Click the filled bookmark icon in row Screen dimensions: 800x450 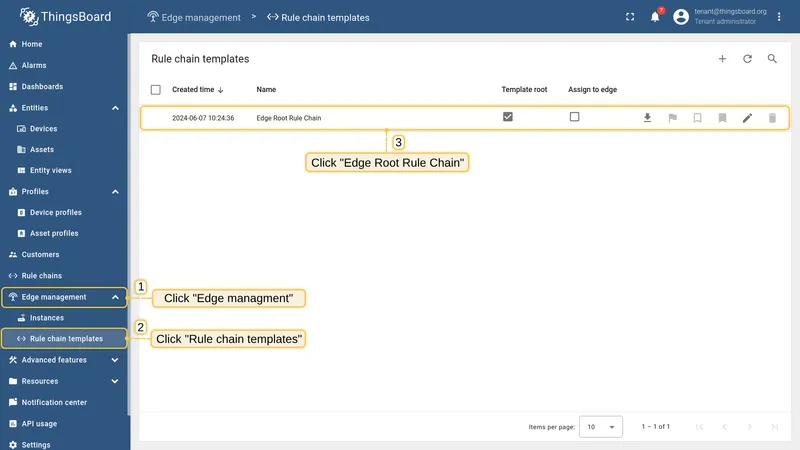(x=722, y=118)
